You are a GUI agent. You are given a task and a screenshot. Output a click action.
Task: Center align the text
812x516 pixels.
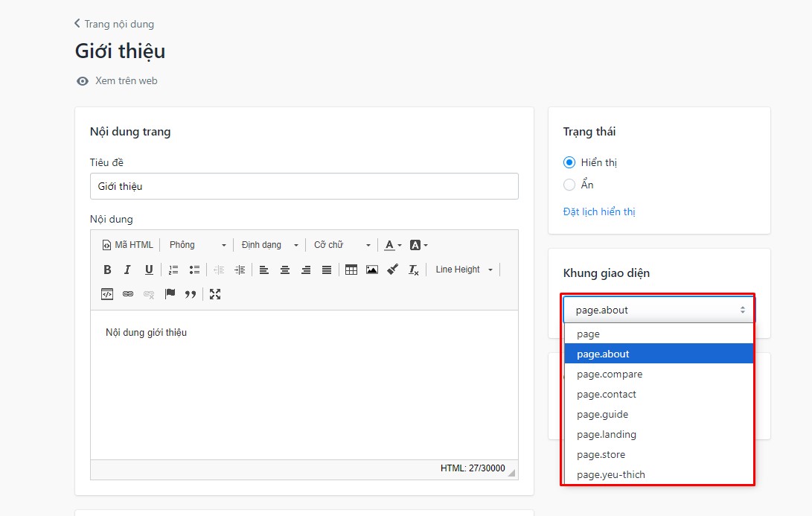[x=285, y=270]
